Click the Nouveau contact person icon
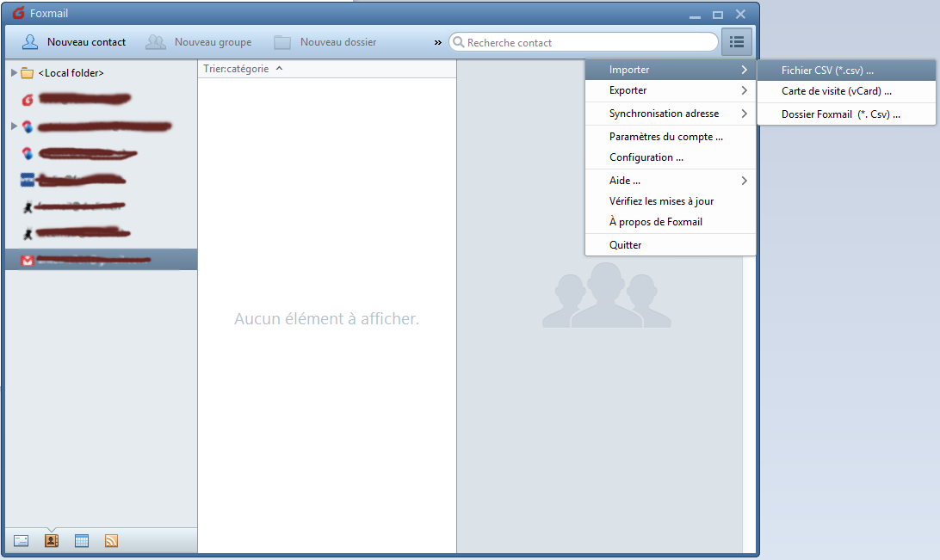940x560 pixels. point(30,42)
